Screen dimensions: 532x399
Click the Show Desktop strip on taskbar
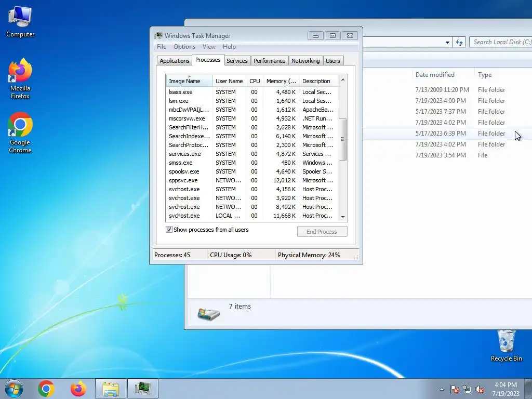pyautogui.click(x=528, y=389)
